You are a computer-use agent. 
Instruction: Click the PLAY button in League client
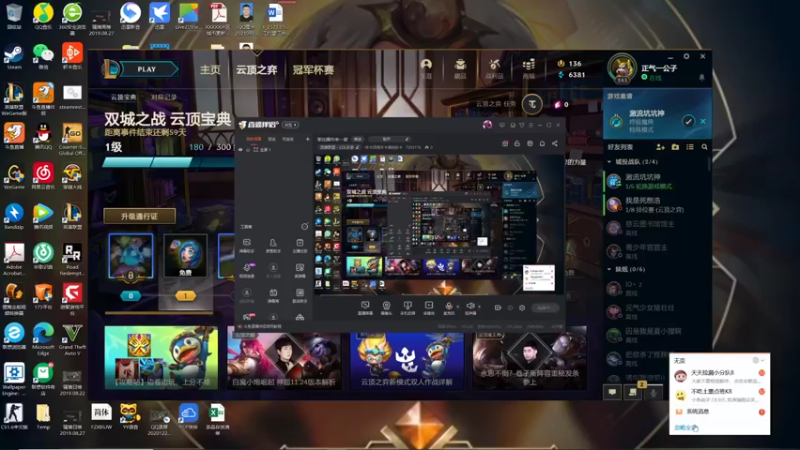[147, 69]
